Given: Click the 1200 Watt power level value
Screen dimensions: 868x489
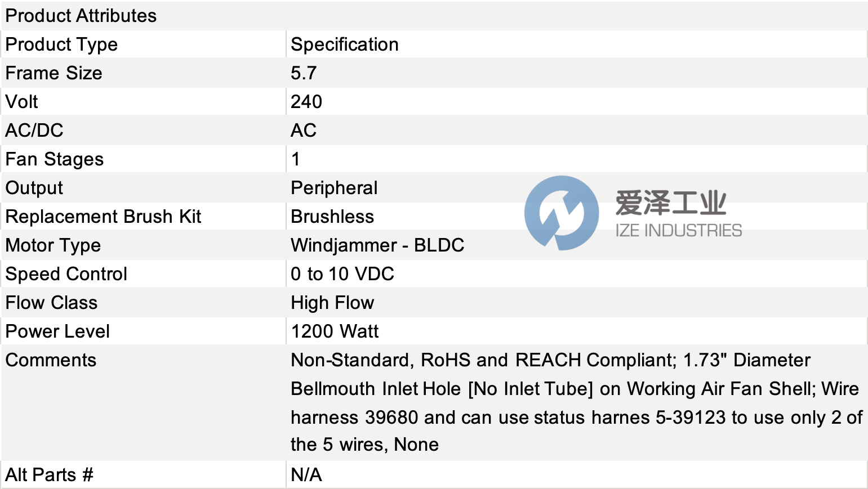Looking at the screenshot, I should tap(335, 331).
